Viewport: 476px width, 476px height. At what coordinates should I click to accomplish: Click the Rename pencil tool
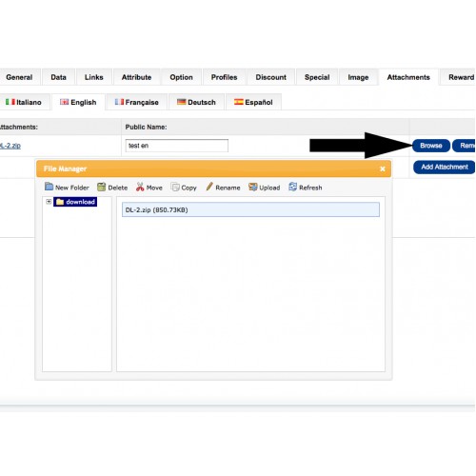pyautogui.click(x=209, y=187)
